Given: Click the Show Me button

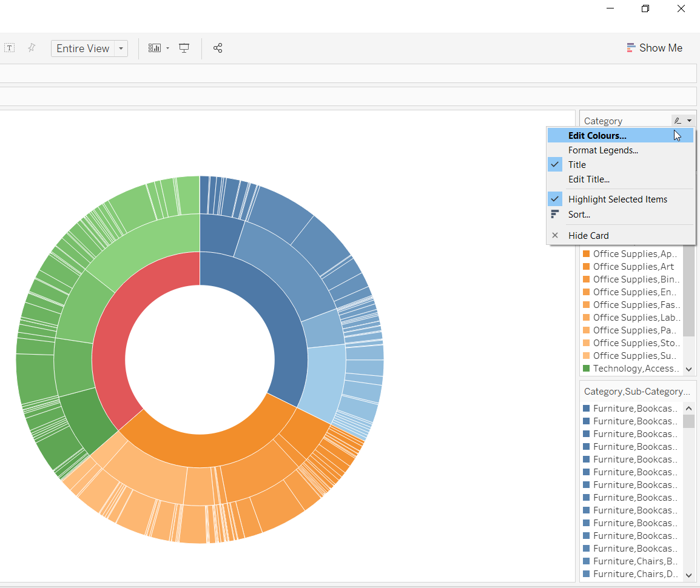Looking at the screenshot, I should point(655,47).
